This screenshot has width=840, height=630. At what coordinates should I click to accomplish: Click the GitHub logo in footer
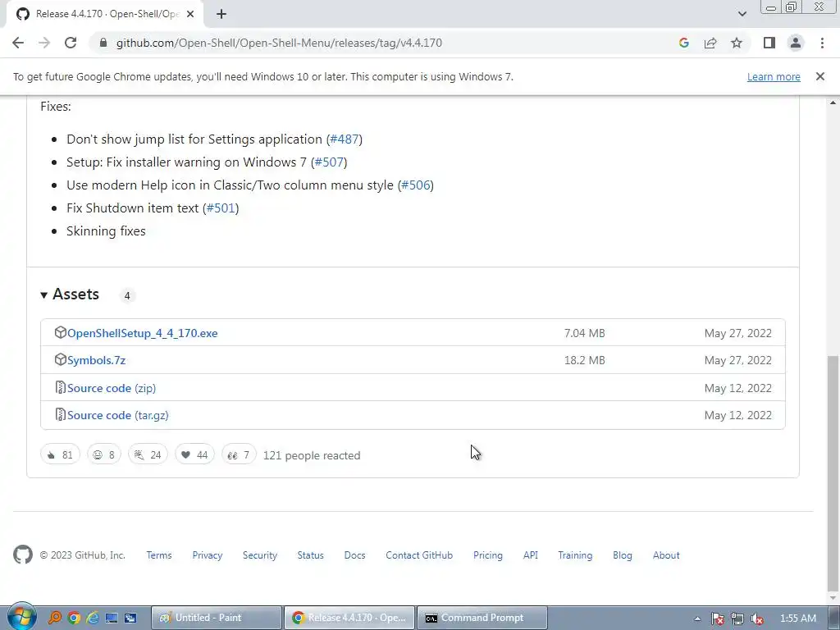click(x=22, y=555)
